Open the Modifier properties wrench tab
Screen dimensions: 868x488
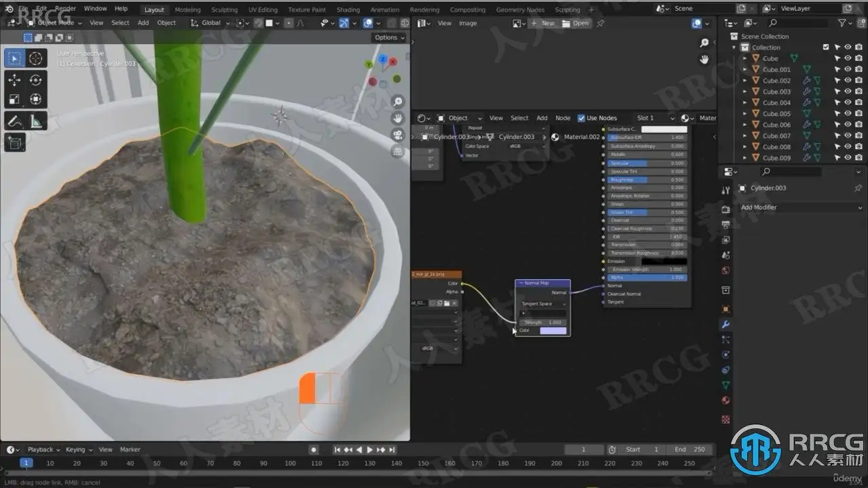tap(726, 325)
